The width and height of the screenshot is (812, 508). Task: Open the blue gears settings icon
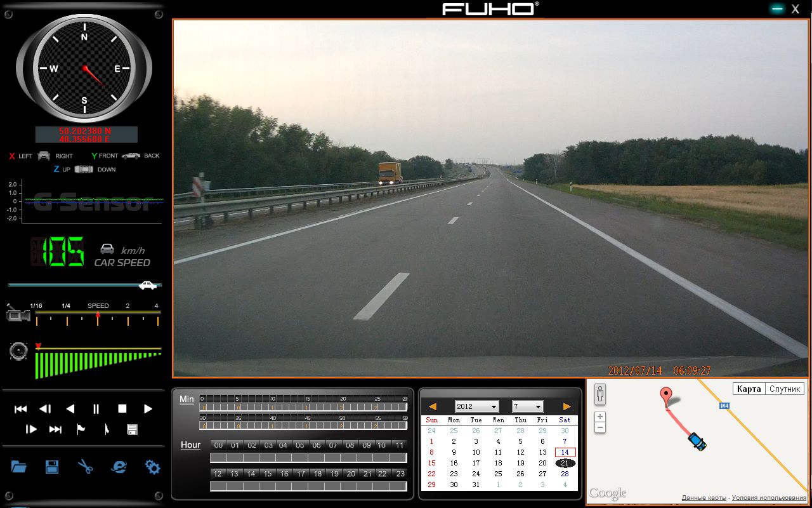click(x=152, y=467)
